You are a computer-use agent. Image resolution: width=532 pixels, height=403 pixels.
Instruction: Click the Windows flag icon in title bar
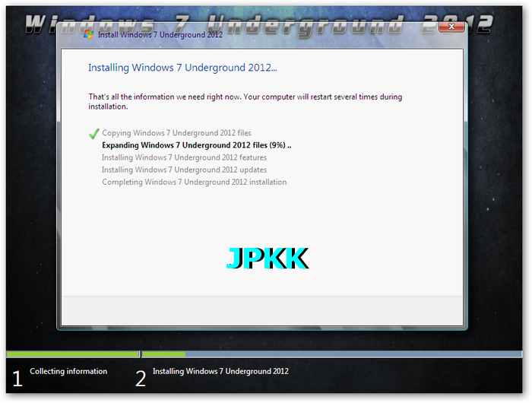(89, 34)
